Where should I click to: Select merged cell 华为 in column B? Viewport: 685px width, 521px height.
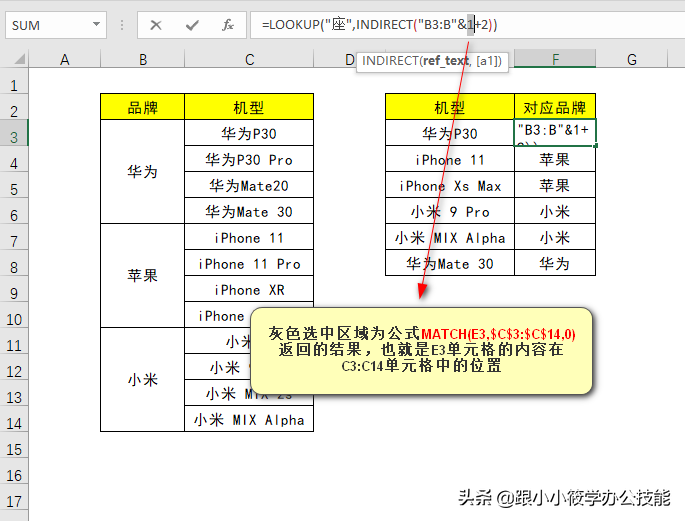coord(142,172)
